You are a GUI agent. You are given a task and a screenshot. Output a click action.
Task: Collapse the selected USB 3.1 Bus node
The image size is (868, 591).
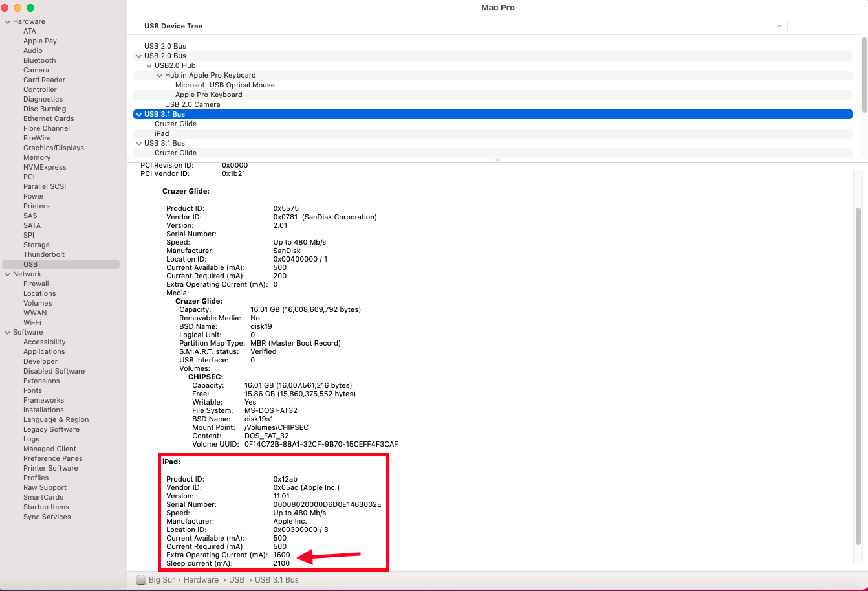[138, 114]
